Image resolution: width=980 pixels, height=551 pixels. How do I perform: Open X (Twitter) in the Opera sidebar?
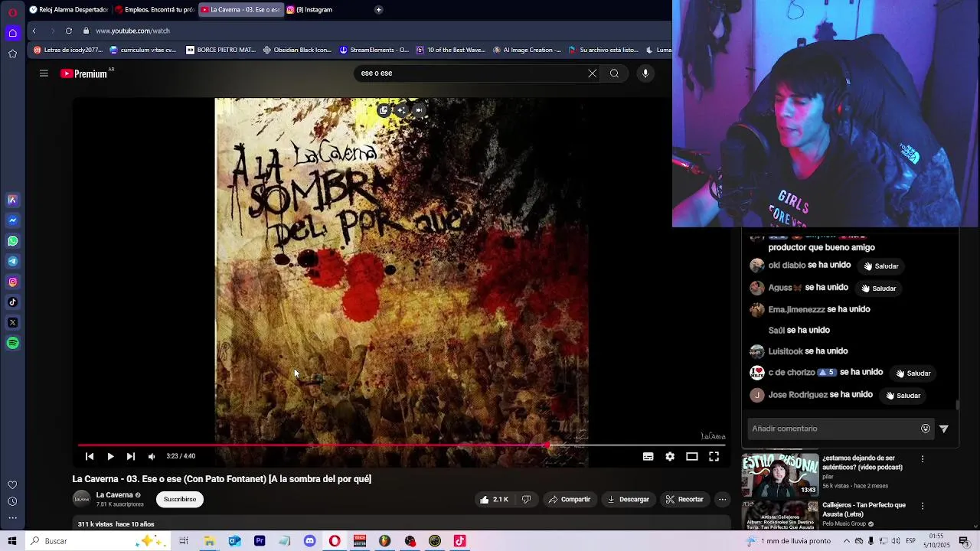[x=12, y=323]
